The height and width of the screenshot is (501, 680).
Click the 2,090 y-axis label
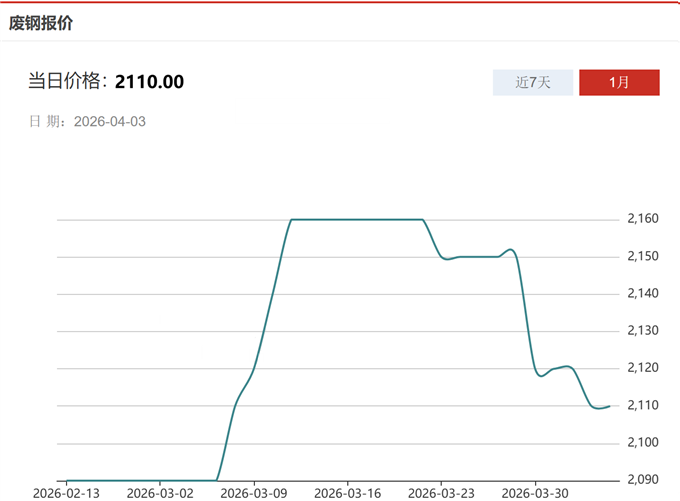[643, 480]
